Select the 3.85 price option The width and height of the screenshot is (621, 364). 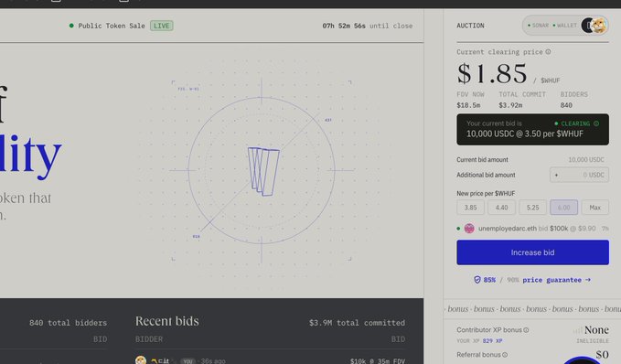tap(470, 208)
